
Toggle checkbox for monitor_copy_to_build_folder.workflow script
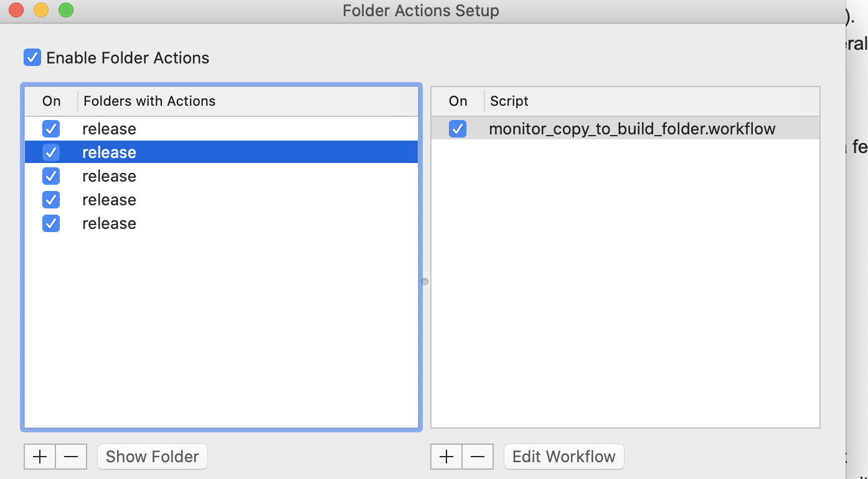[x=458, y=129]
